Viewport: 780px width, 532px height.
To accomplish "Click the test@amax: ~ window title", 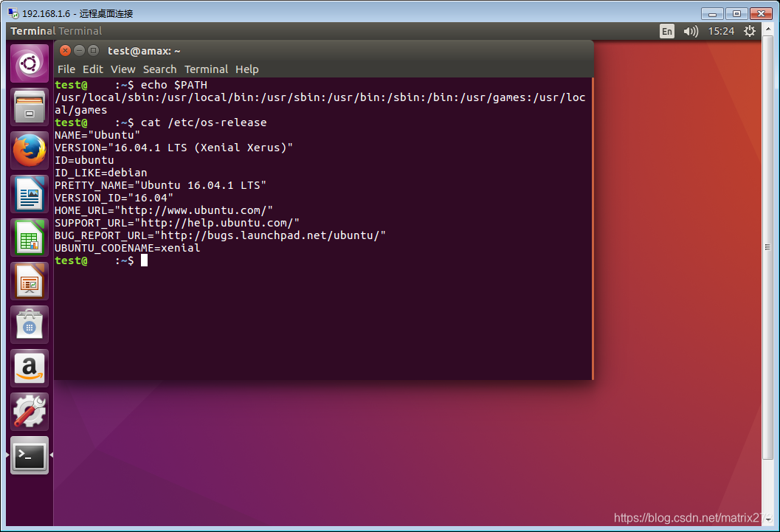I will point(144,51).
